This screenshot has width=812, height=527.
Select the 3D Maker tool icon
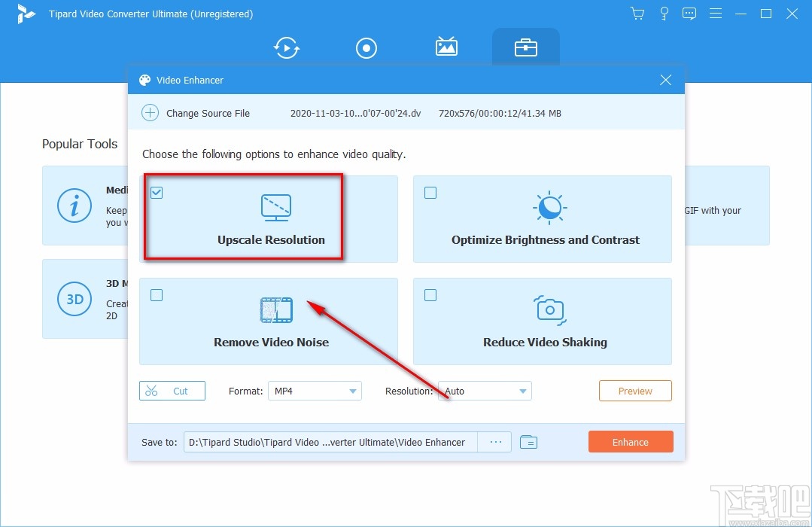75,299
